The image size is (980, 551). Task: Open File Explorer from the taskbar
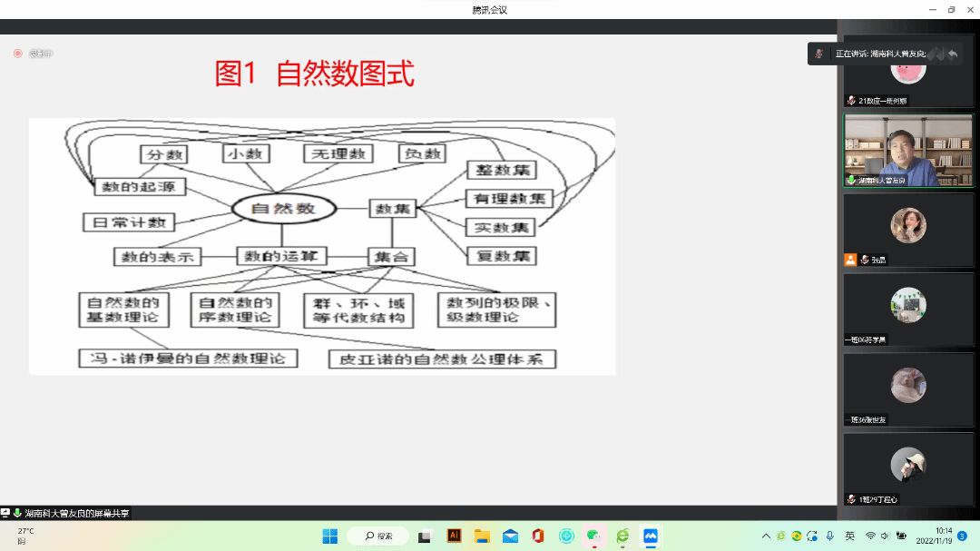482,536
